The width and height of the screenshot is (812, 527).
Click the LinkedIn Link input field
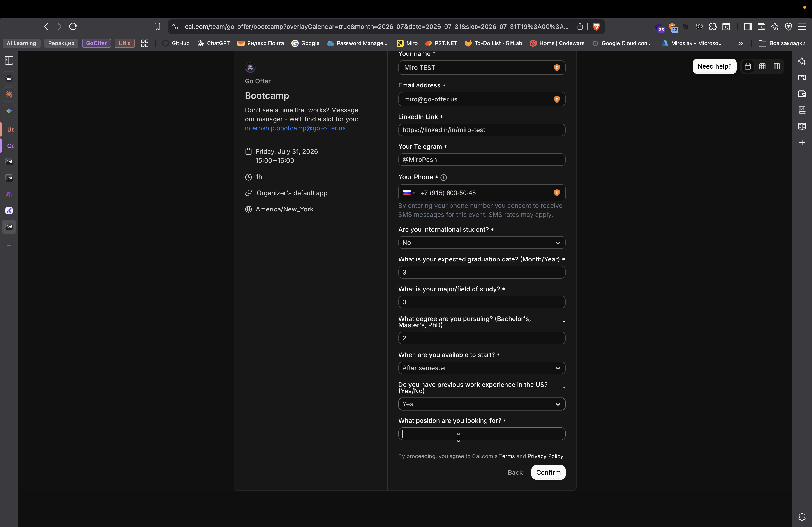coord(481,130)
